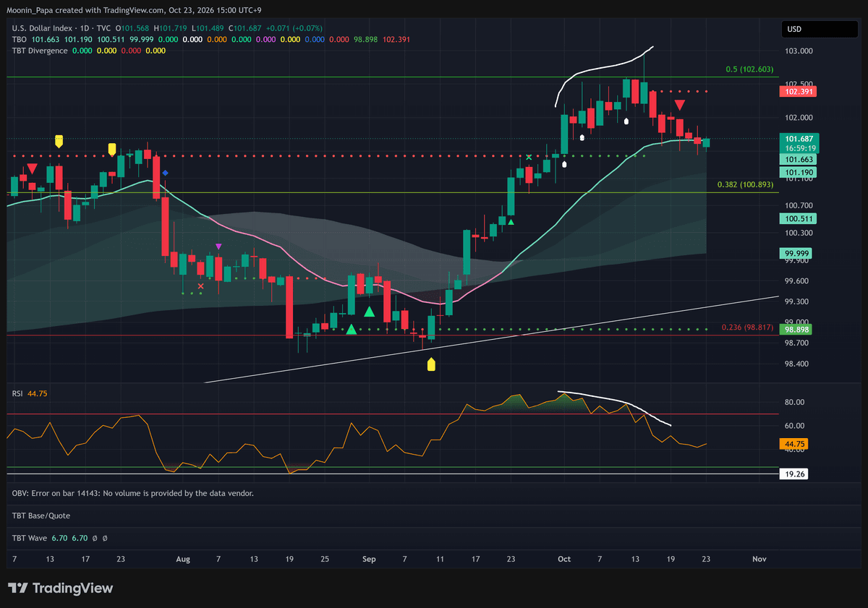
Task: Click the 99.999 price-axis label
Action: pyautogui.click(x=797, y=253)
